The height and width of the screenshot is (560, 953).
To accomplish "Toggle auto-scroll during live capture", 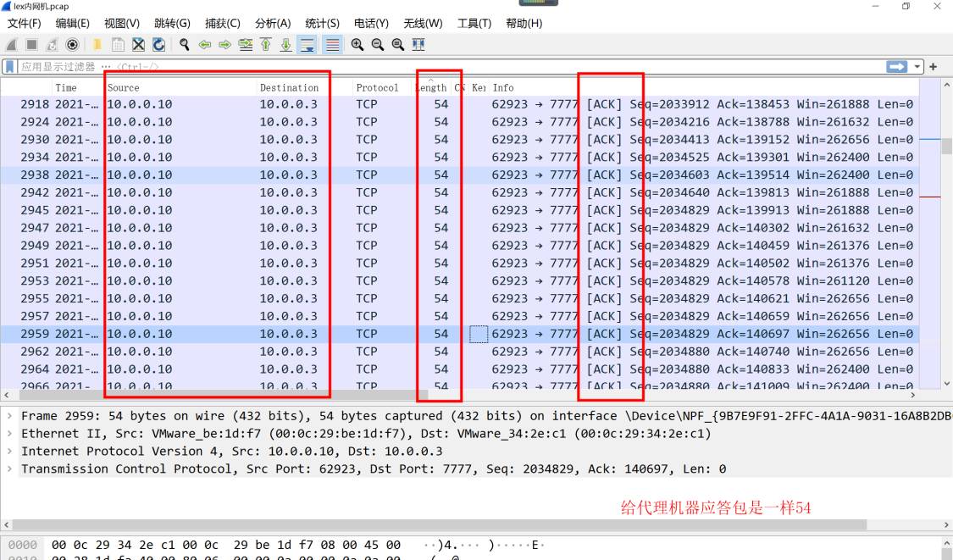I will 308,44.
